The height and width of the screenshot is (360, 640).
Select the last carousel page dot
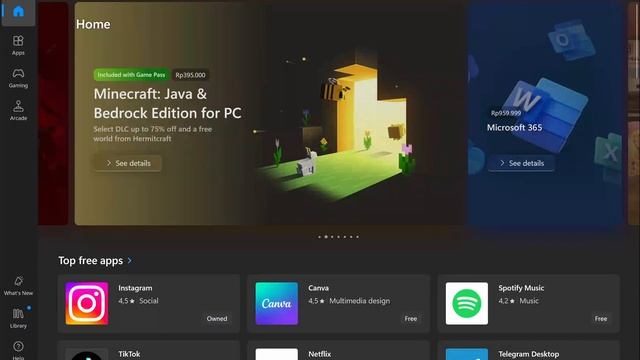pos(358,237)
